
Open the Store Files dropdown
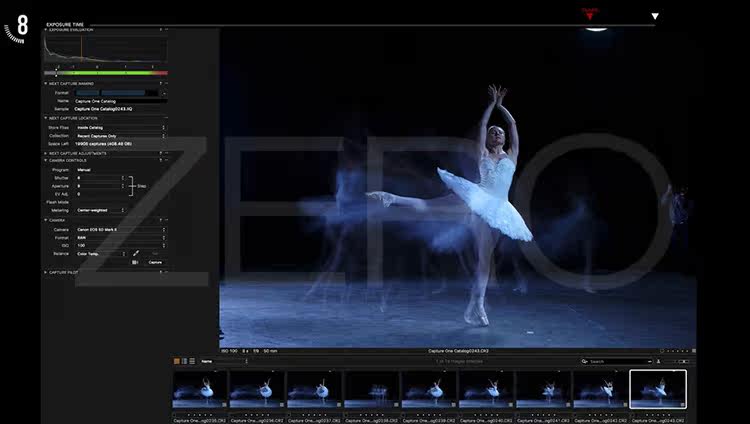click(121, 128)
